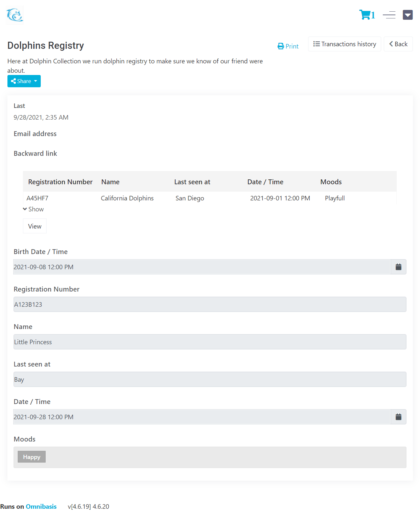The image size is (420, 511).
Task: Click the View button
Action: pyautogui.click(x=35, y=226)
